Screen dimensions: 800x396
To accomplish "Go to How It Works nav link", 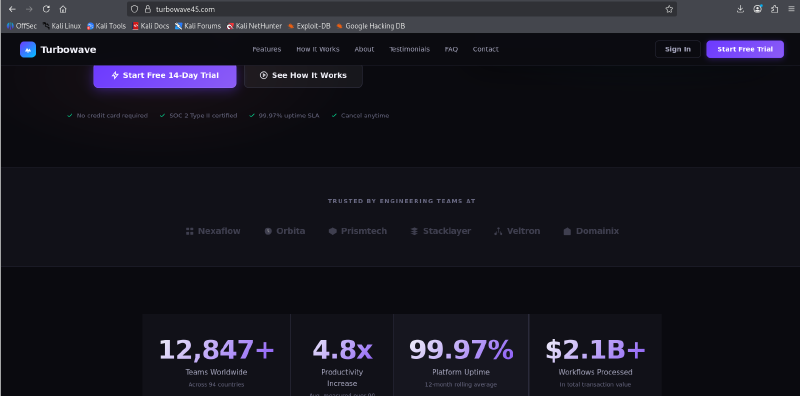I will click(x=318, y=50).
